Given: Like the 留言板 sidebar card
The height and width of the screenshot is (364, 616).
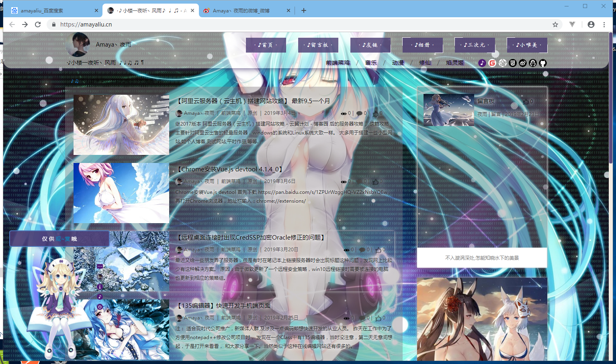Looking at the screenshot, I should click(x=526, y=102).
